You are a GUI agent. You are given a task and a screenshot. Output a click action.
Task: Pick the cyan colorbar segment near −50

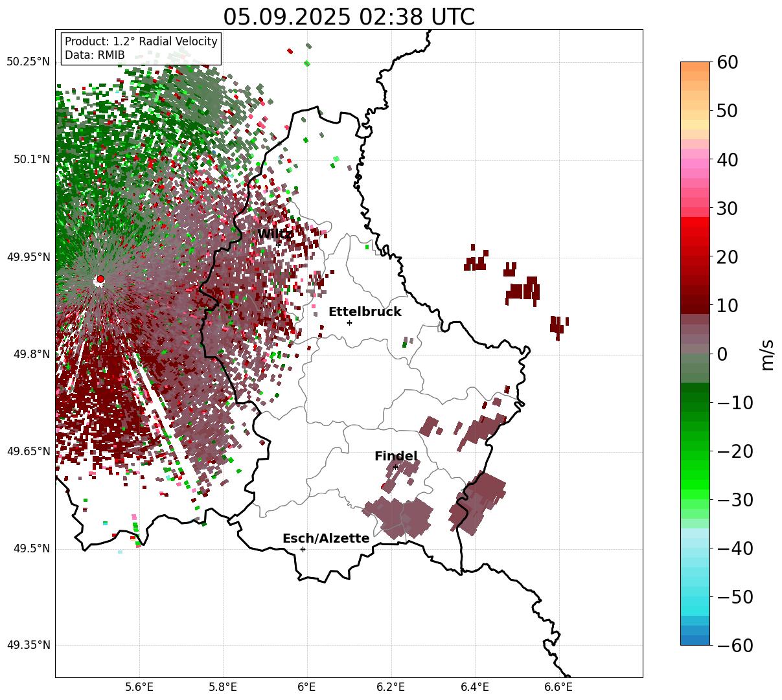pos(695,597)
